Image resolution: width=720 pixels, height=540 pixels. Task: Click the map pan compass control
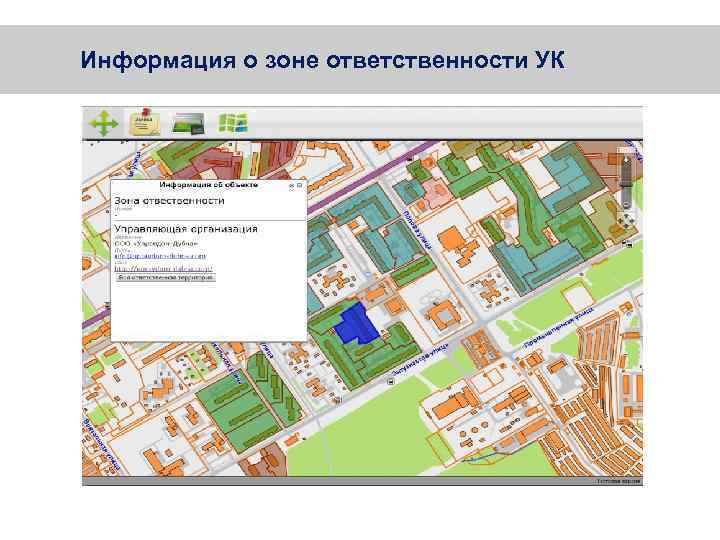tap(626, 220)
